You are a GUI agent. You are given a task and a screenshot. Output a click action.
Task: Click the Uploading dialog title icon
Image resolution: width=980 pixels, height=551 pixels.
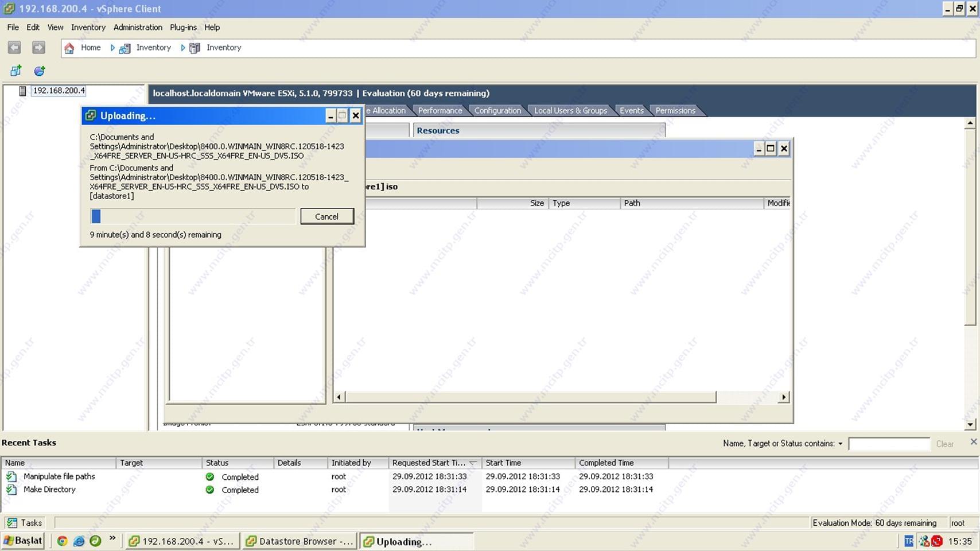pyautogui.click(x=91, y=116)
